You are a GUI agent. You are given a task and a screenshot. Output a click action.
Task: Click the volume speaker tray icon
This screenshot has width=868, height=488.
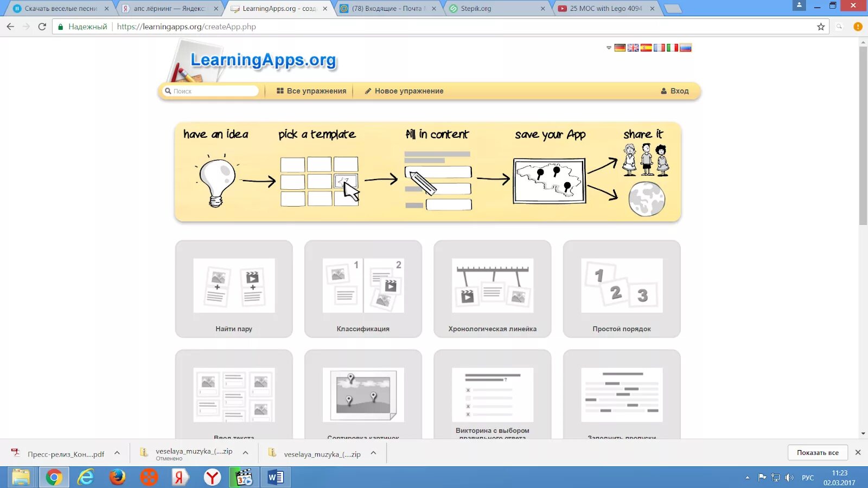(x=789, y=478)
